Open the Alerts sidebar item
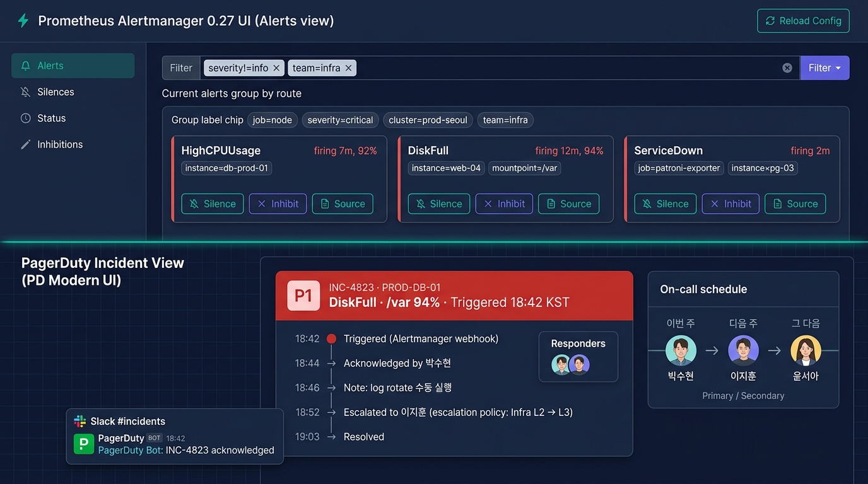 (73, 66)
